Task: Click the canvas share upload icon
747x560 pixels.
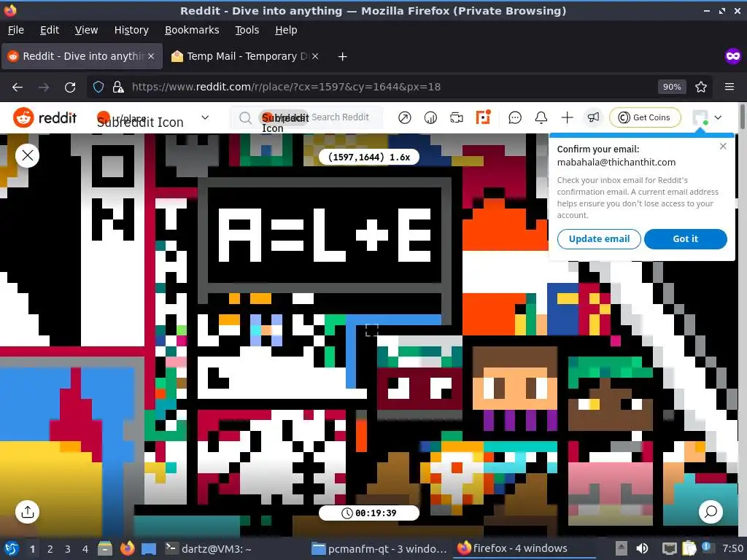Action: point(27,512)
